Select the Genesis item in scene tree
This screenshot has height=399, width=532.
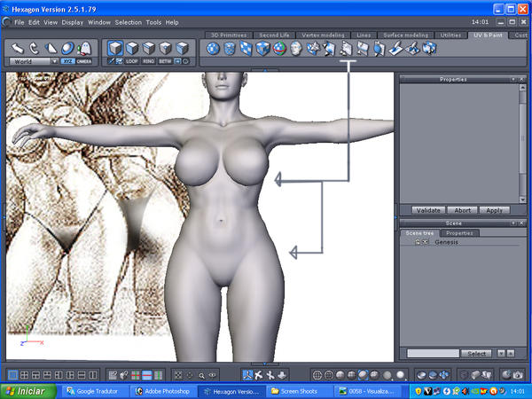click(447, 242)
